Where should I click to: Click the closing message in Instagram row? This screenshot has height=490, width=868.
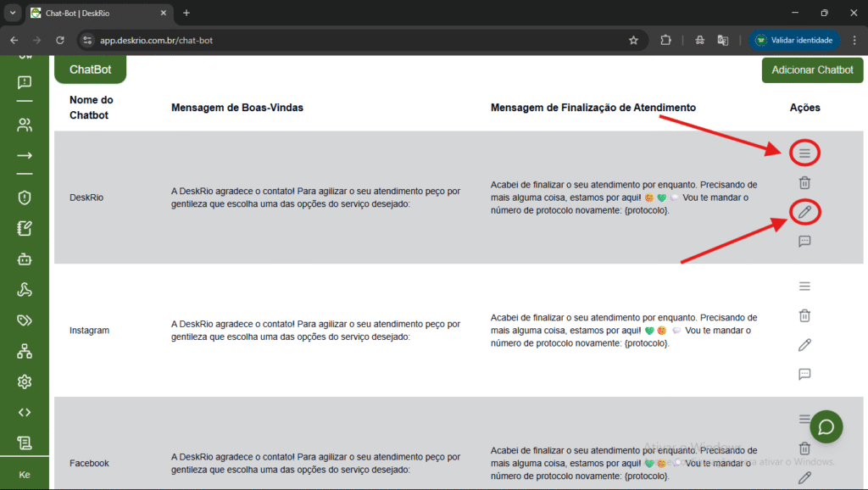coord(624,331)
